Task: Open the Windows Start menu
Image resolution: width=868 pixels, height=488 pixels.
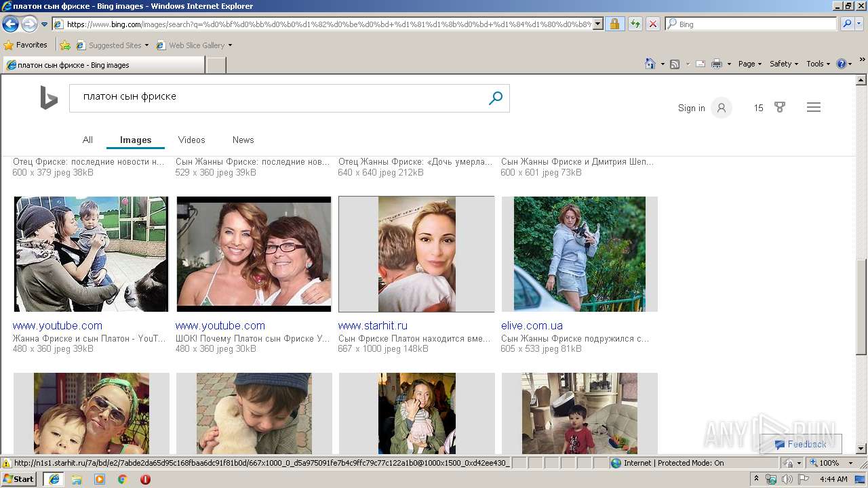Action: 19,479
